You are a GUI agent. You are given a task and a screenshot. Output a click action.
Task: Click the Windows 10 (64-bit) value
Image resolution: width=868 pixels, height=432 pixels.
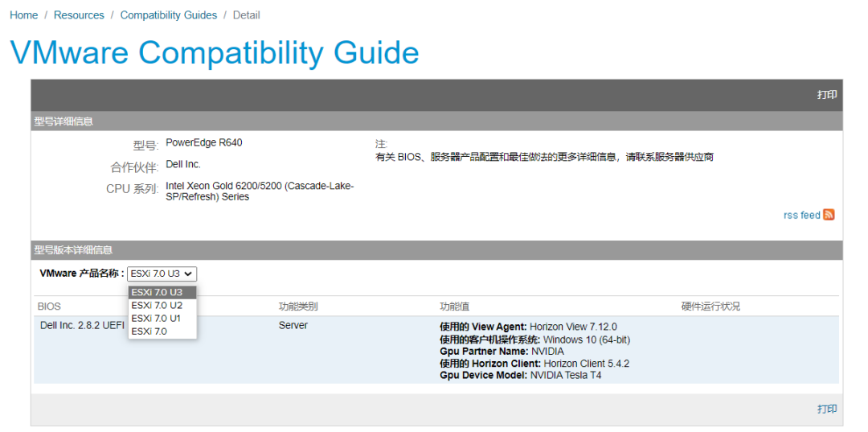[x=587, y=339]
